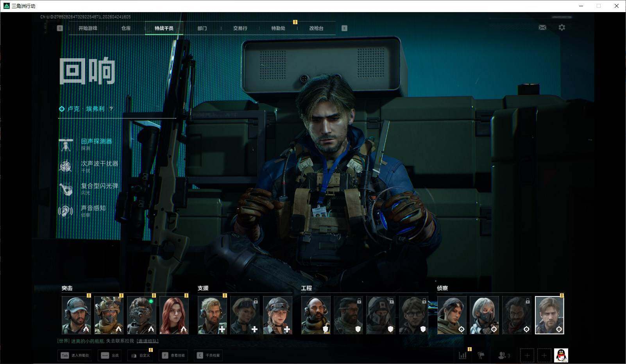Open the 交易行 tab

click(x=240, y=28)
